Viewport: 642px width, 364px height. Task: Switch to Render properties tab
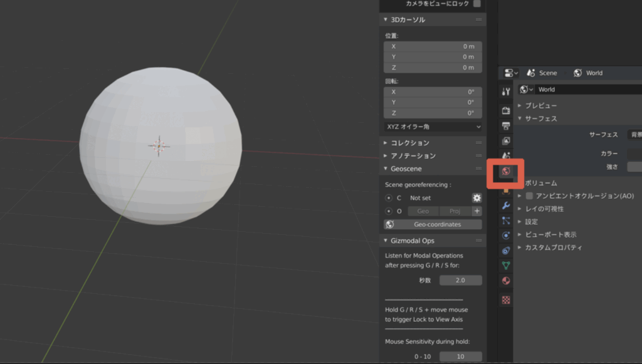pyautogui.click(x=506, y=110)
